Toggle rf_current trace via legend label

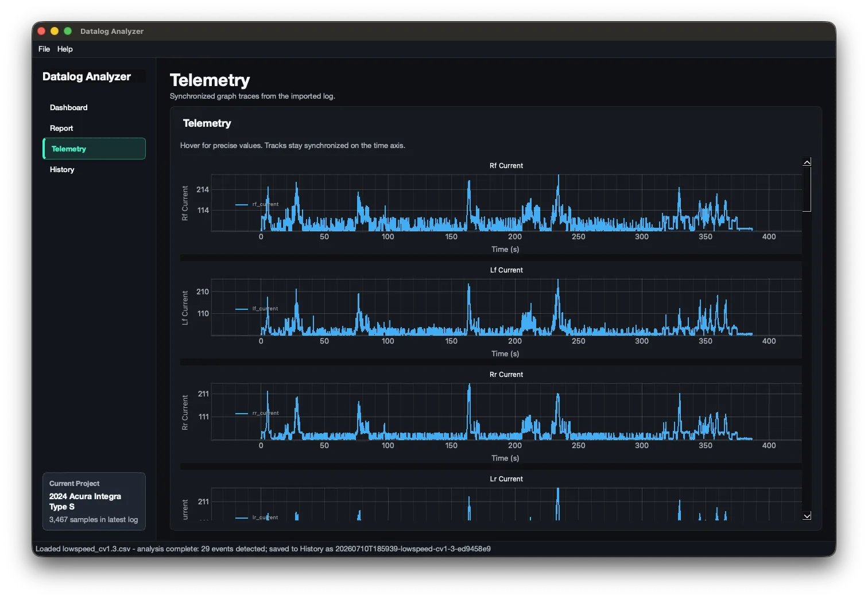pyautogui.click(x=265, y=204)
